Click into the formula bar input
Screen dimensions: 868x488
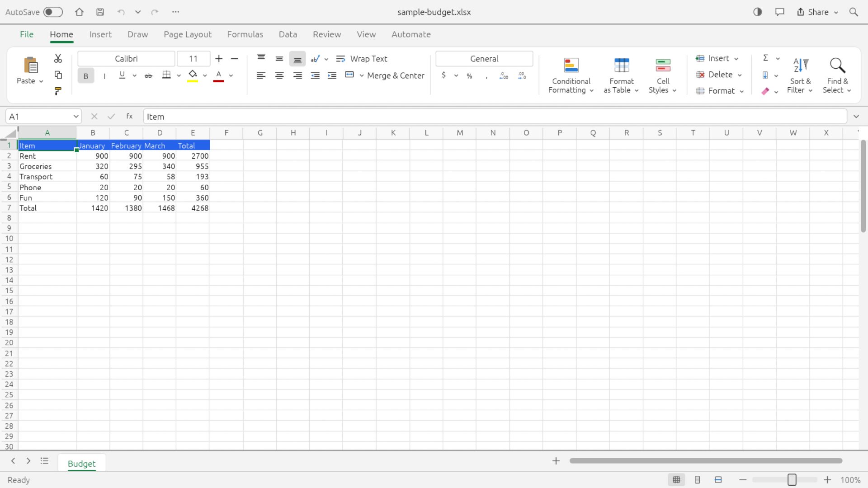(495, 117)
